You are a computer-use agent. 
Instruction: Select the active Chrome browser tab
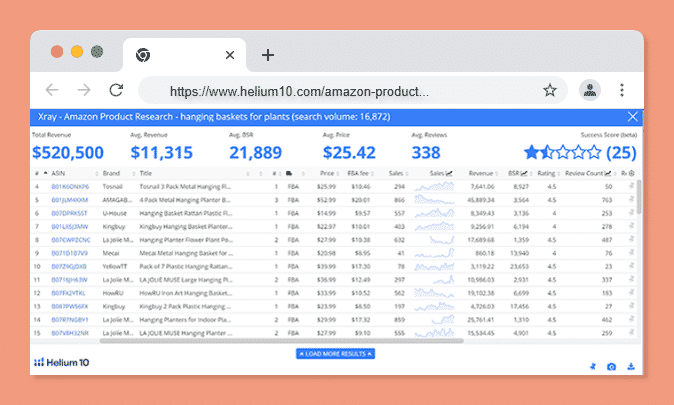184,55
